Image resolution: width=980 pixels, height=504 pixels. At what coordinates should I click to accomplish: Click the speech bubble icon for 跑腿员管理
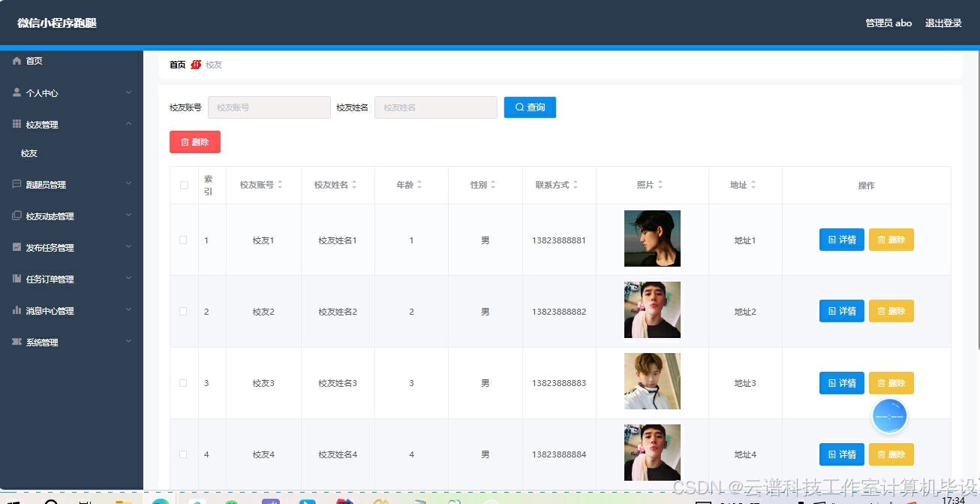15,184
